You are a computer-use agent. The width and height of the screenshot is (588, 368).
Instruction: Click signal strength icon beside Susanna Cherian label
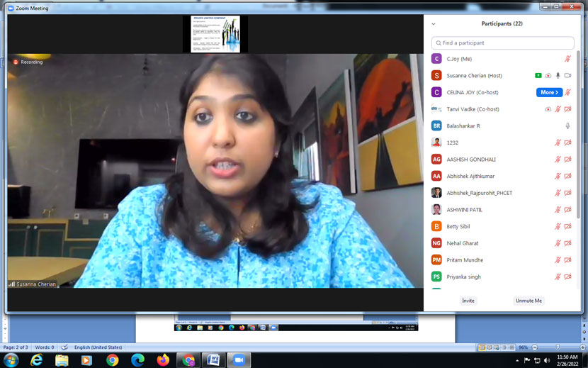click(x=11, y=284)
